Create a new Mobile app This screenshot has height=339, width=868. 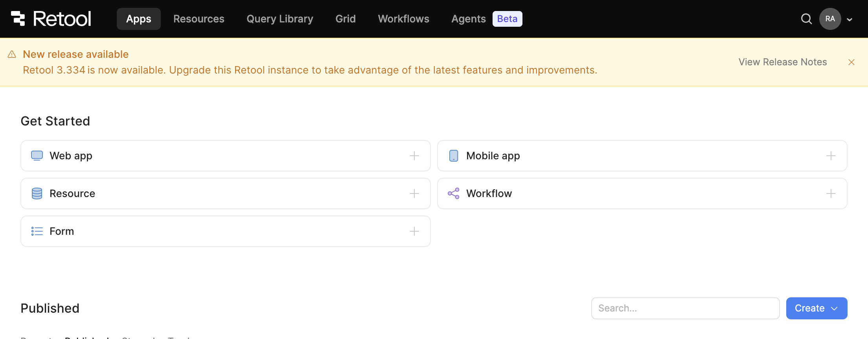click(642, 156)
